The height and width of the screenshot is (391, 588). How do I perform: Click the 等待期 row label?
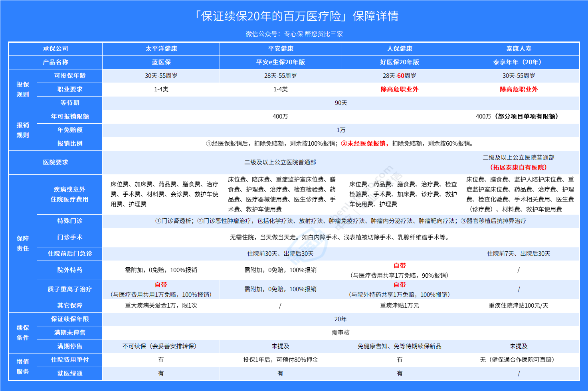click(70, 103)
